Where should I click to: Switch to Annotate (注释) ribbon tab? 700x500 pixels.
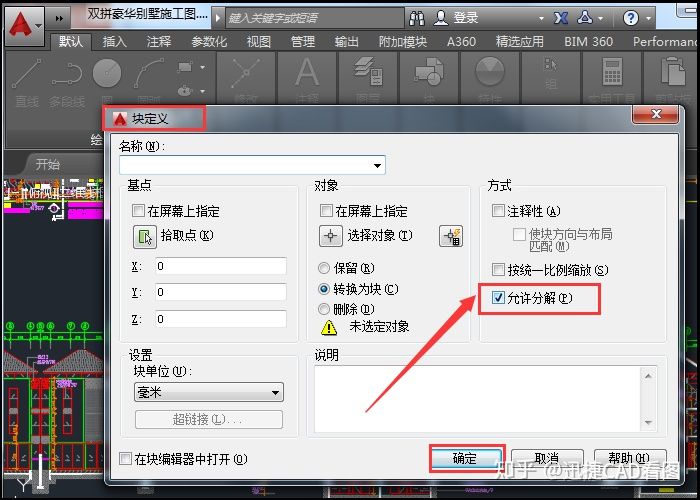(159, 42)
